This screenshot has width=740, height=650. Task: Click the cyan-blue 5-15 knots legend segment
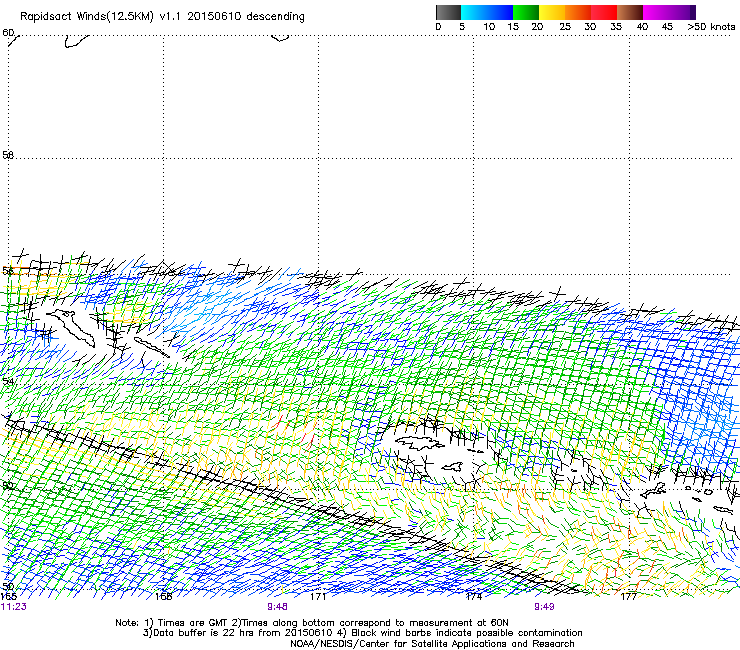click(x=487, y=12)
